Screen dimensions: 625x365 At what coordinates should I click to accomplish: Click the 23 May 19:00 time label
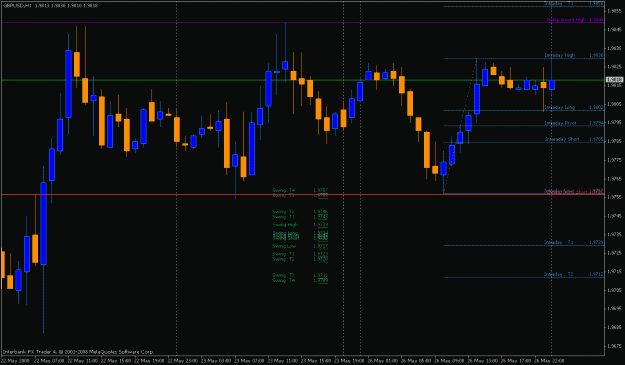pyautogui.click(x=349, y=361)
